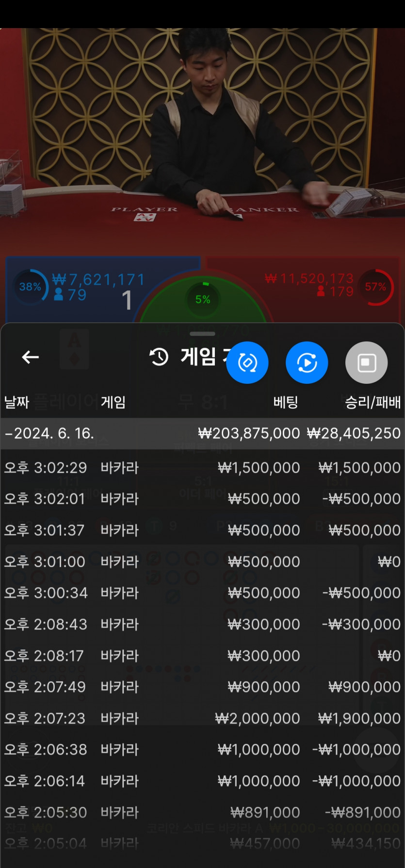Tap the ₩2,000,000 bet value
405x868 pixels.
258,718
